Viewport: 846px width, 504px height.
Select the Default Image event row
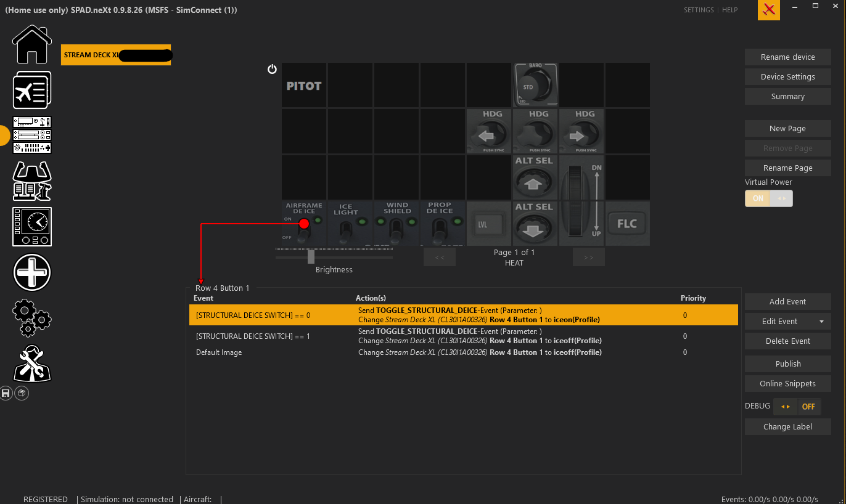click(464, 352)
